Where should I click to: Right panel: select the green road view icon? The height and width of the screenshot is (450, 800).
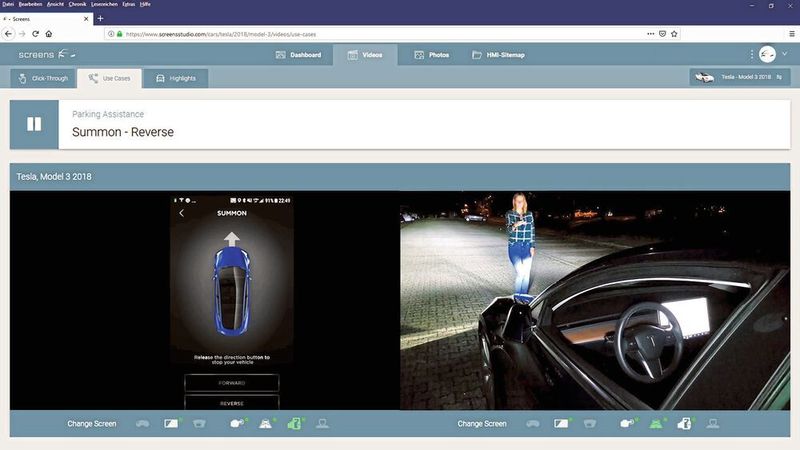(x=656, y=423)
